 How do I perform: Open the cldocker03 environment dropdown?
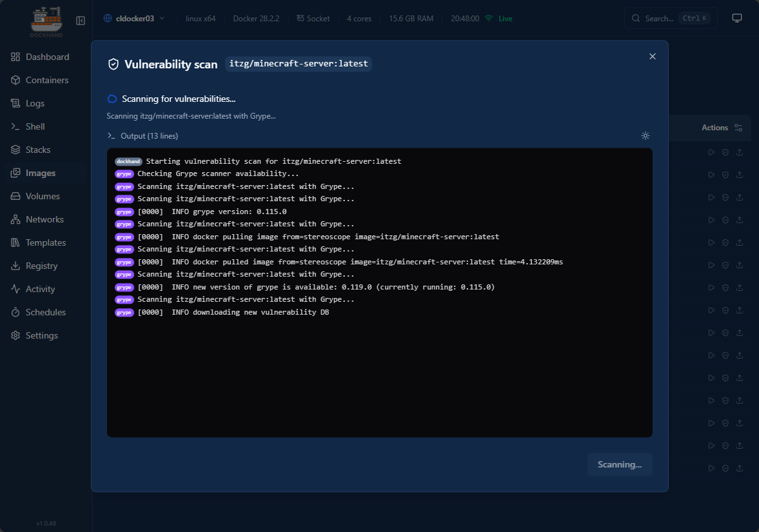pyautogui.click(x=134, y=19)
